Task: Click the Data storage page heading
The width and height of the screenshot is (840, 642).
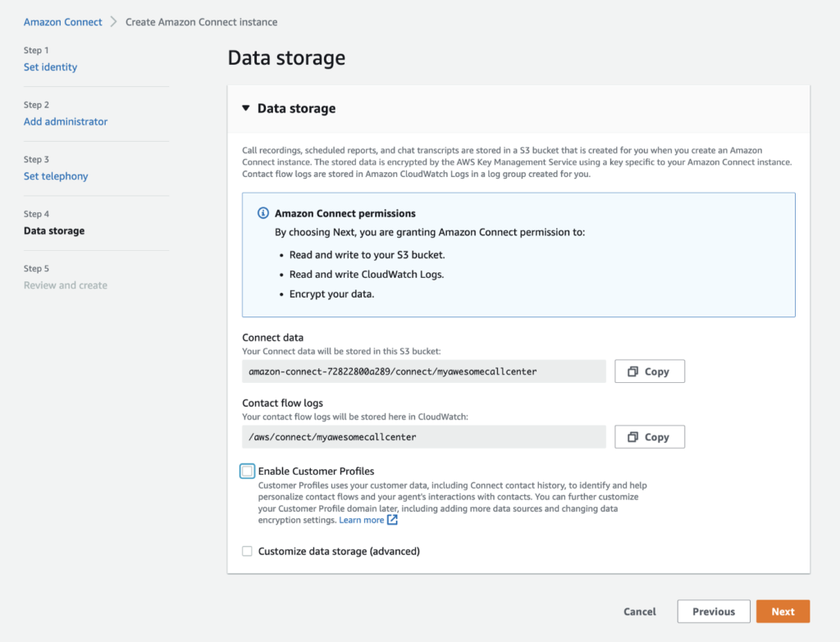Action: pos(286,58)
